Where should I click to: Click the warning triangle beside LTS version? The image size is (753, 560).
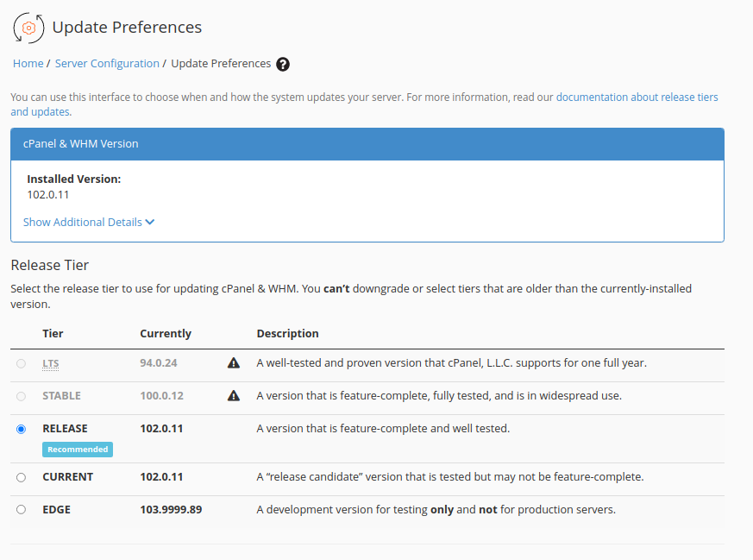pyautogui.click(x=234, y=363)
